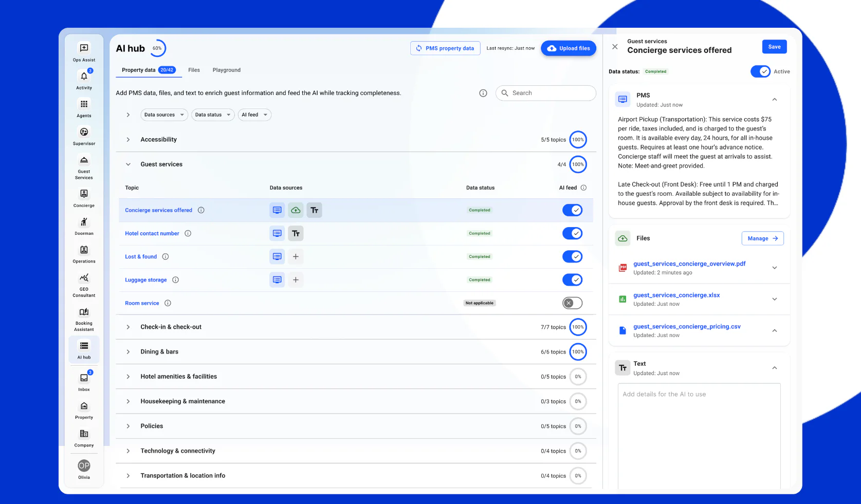This screenshot has height=504, width=861.
Task: Click text source icon for Concierge services offered
Action: pos(315,210)
